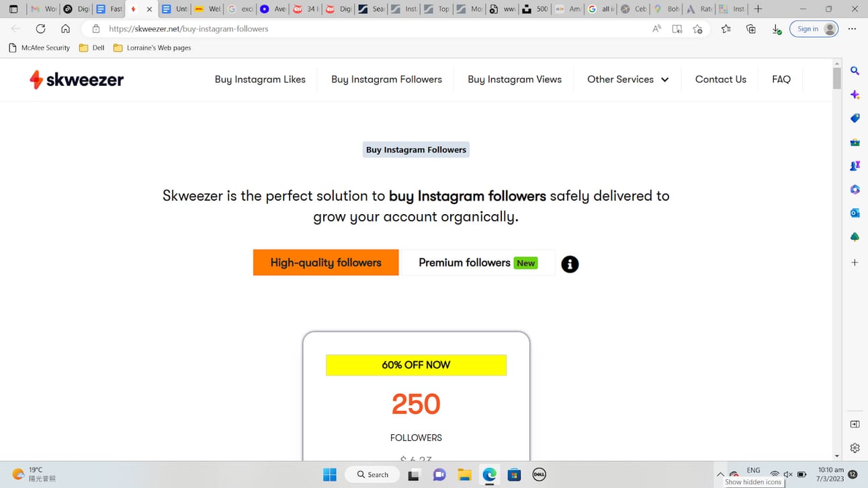Image resolution: width=868 pixels, height=488 pixels.
Task: Click the Skweezer logo
Action: tap(77, 79)
